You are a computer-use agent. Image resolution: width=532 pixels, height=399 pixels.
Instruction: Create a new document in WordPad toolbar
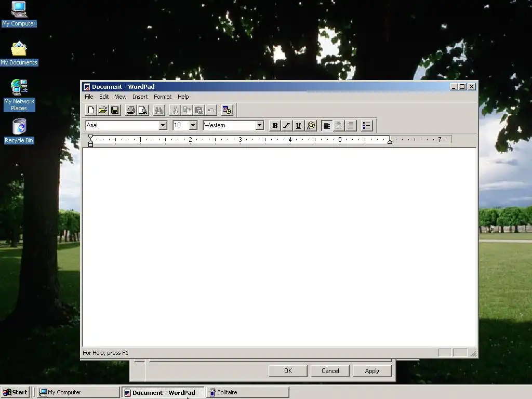coord(91,110)
